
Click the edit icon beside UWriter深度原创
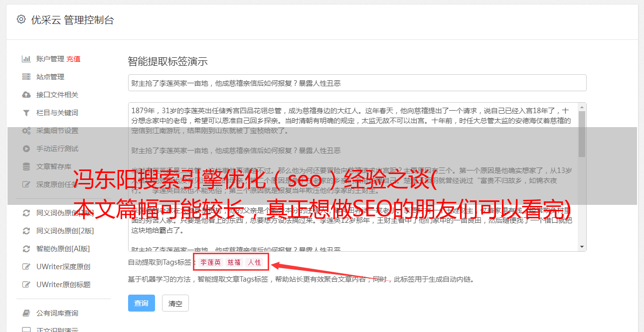click(x=26, y=267)
